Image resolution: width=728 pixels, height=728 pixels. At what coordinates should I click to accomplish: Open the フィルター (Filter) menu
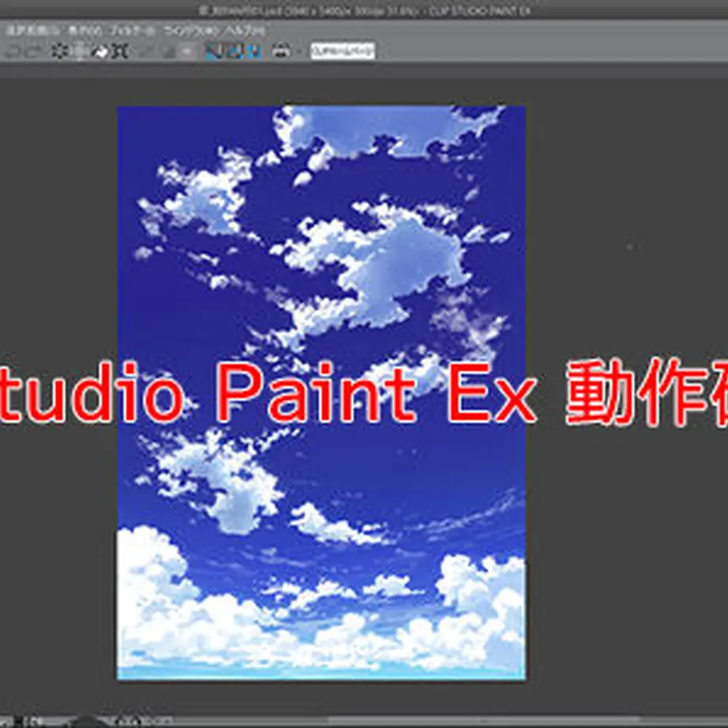click(x=132, y=31)
